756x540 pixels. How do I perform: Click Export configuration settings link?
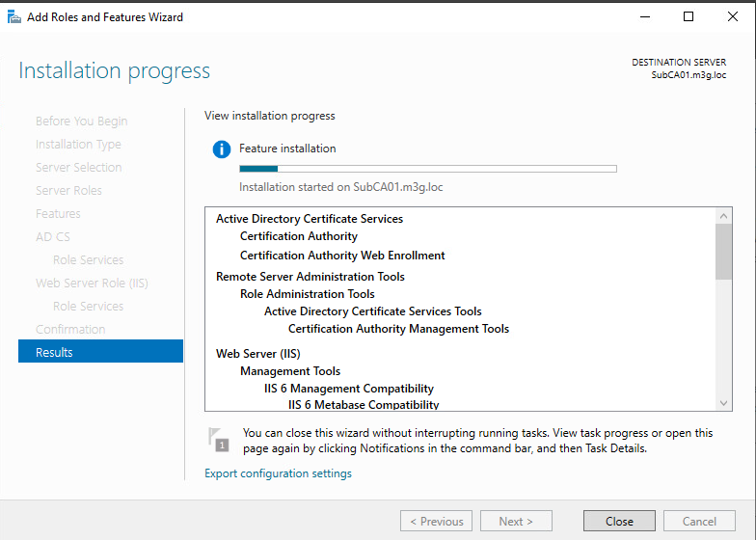(278, 473)
